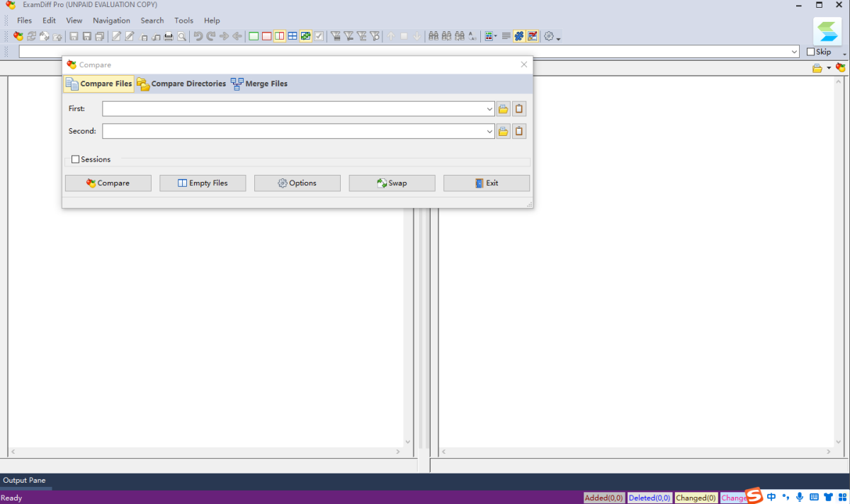Viewport: 850px width, 504px height.
Task: Click the blue four-pane grid view icon
Action: coord(293,36)
